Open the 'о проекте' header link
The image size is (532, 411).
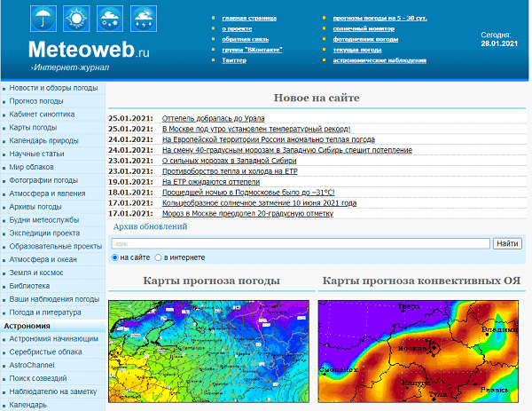tap(237, 29)
